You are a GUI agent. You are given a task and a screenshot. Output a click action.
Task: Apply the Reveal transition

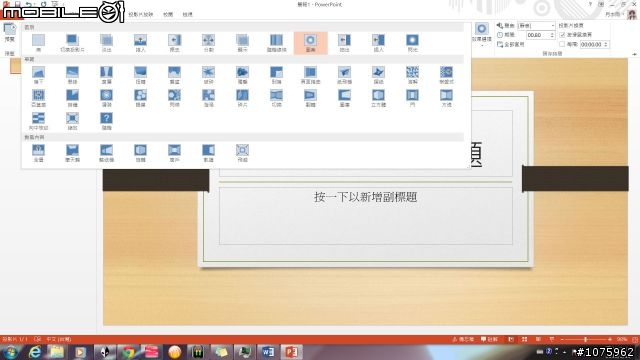(242, 43)
